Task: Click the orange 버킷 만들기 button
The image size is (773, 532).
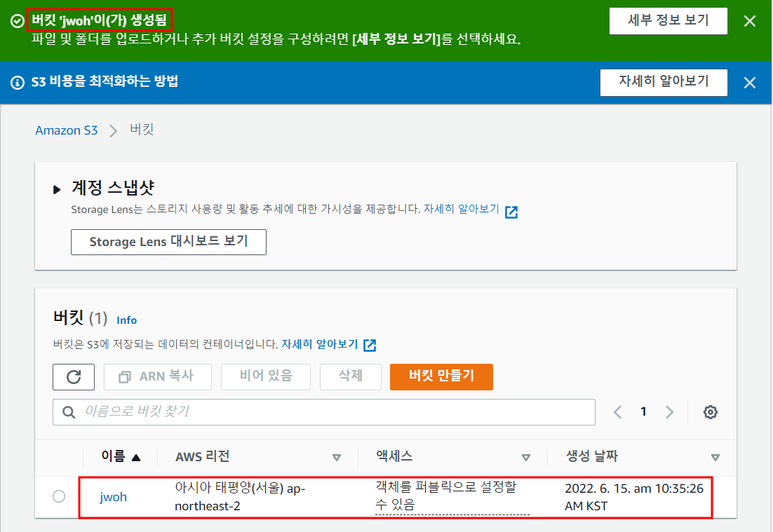Action: tap(441, 377)
